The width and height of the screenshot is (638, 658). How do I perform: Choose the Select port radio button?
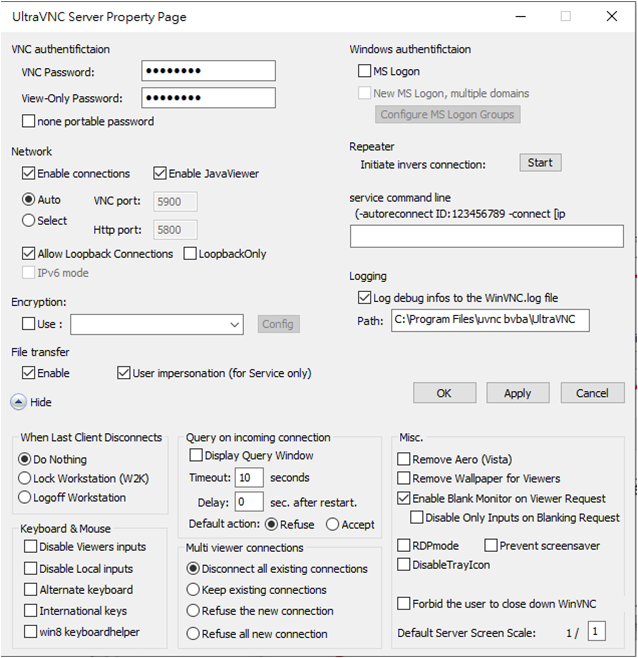point(29,220)
